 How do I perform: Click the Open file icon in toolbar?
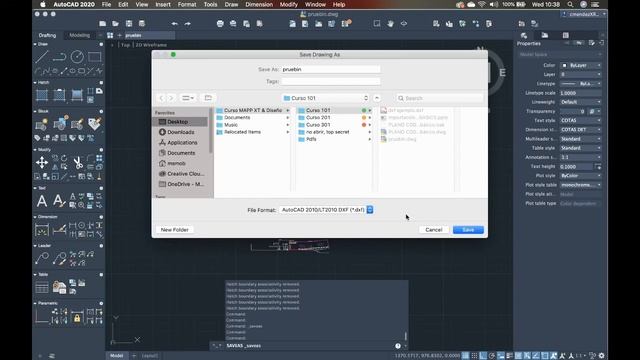coord(116,24)
